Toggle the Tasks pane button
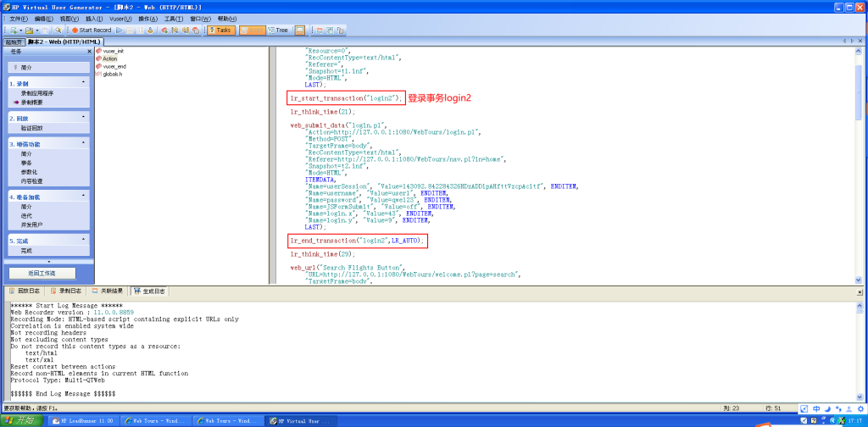This screenshot has width=868, height=427. 219,30
